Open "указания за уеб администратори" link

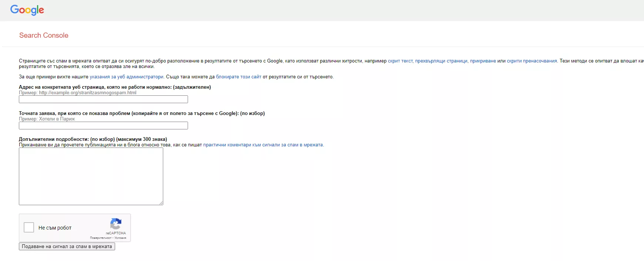coord(127,77)
